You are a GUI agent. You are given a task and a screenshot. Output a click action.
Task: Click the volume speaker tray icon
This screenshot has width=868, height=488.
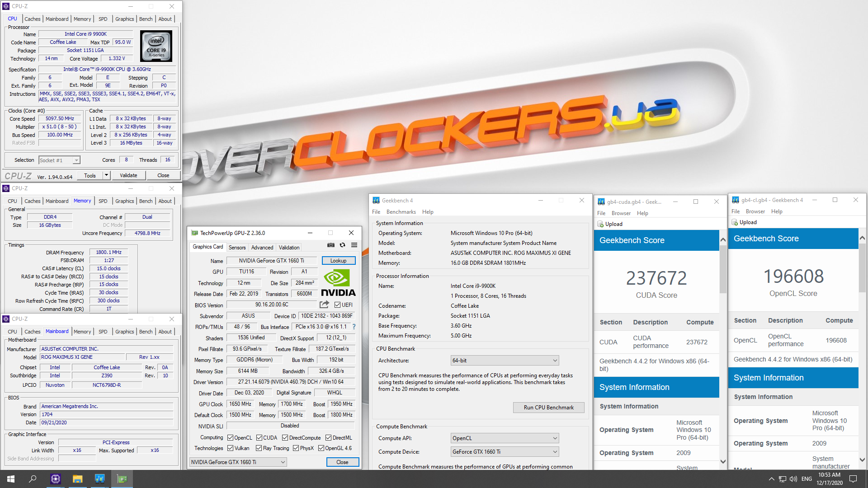pyautogui.click(x=793, y=479)
